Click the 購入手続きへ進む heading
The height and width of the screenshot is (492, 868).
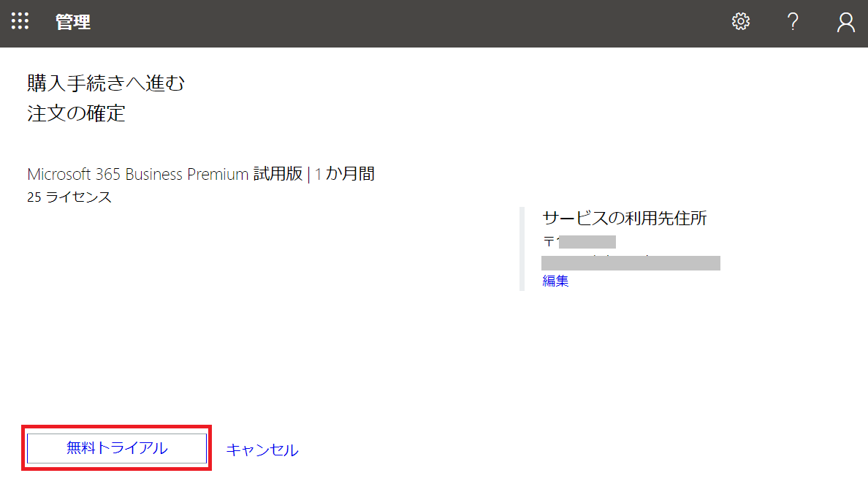(x=106, y=83)
